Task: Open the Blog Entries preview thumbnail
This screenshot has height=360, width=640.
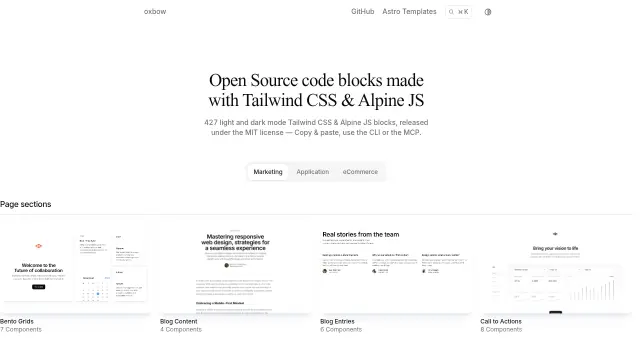Action: point(395,268)
